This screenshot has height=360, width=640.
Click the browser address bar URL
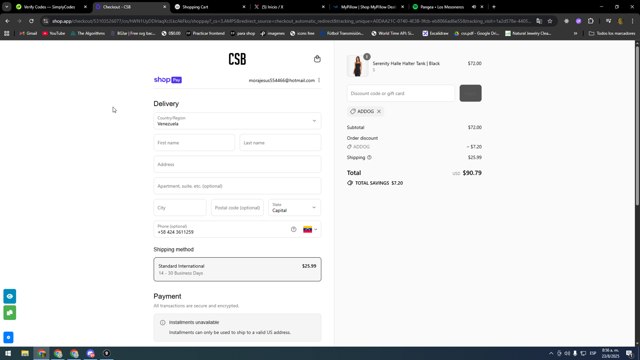291,21
